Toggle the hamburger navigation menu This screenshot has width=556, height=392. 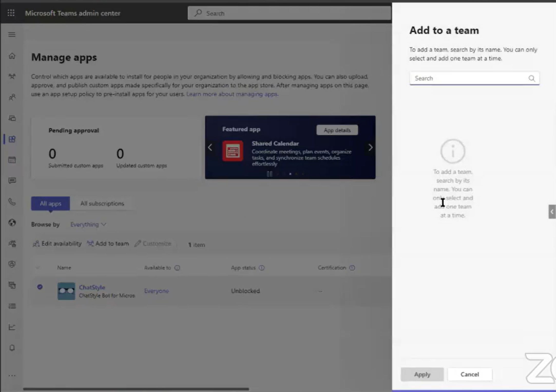(x=12, y=34)
